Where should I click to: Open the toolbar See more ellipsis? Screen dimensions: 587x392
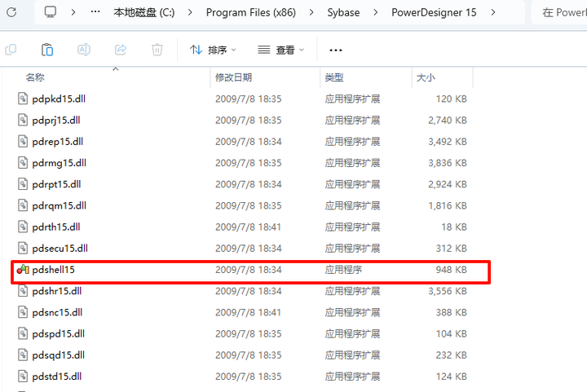(x=335, y=51)
